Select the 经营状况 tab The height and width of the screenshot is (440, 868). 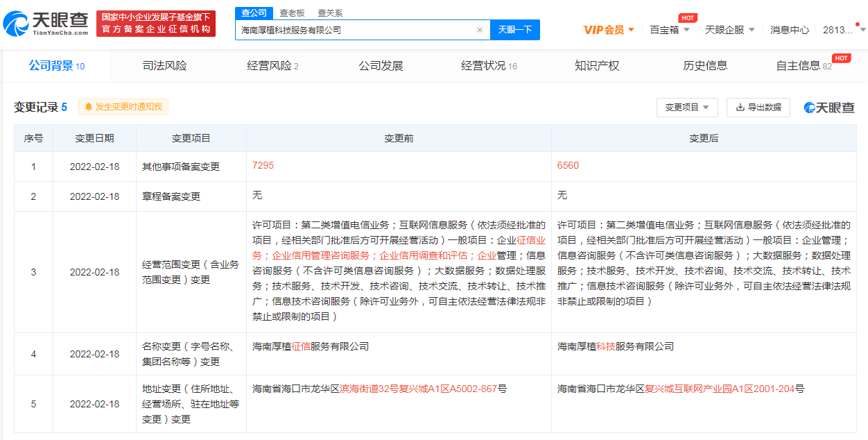point(488,66)
